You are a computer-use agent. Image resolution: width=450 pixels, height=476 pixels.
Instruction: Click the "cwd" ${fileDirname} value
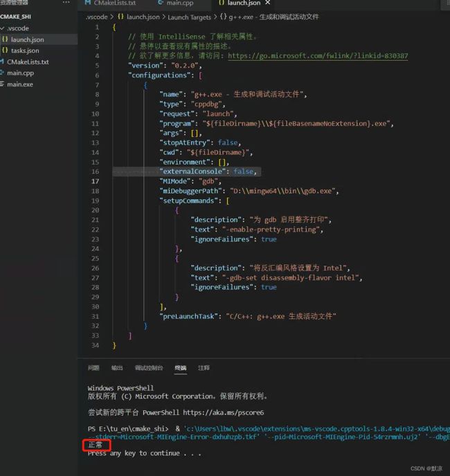(218, 152)
